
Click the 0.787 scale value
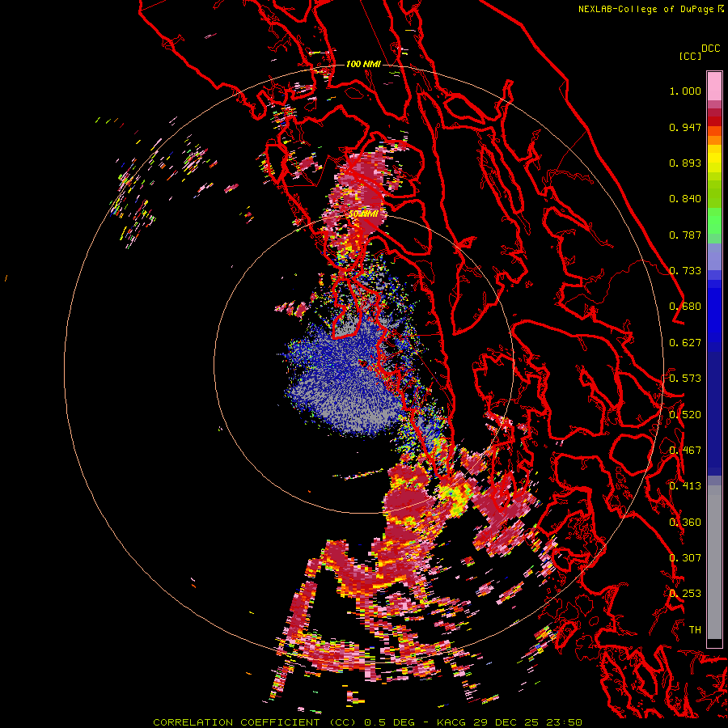click(685, 235)
